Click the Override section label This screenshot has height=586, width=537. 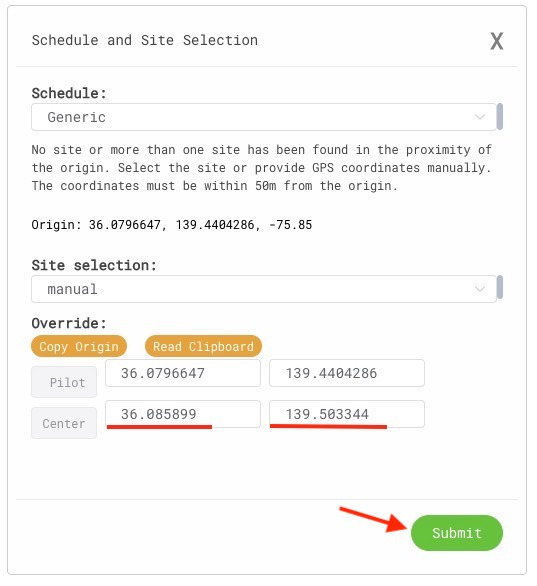69,323
